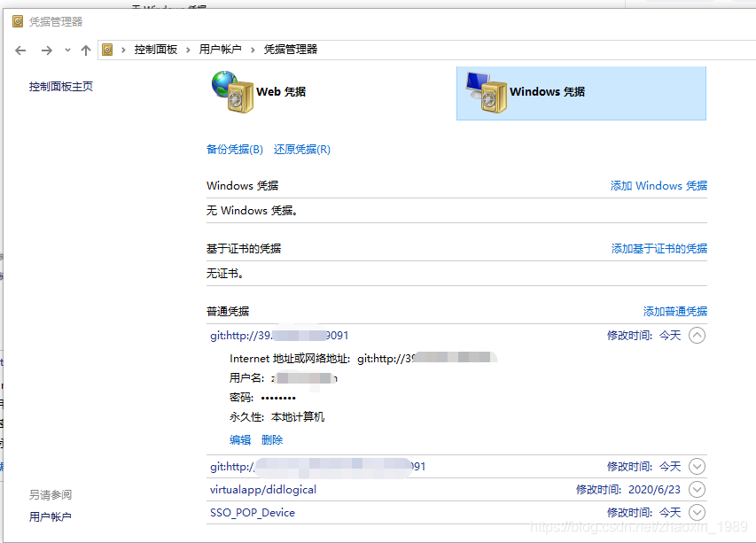Click 编辑 for the git credential
The height and width of the screenshot is (543, 756).
240,440
